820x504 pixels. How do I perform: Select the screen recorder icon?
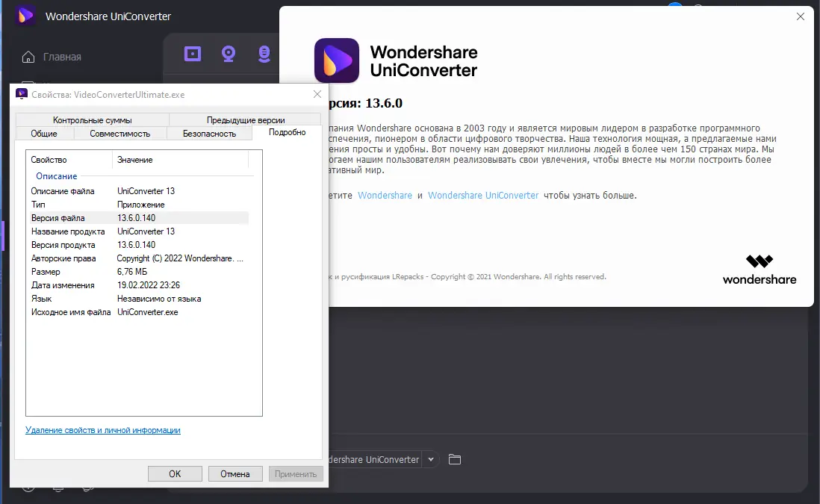coord(192,54)
